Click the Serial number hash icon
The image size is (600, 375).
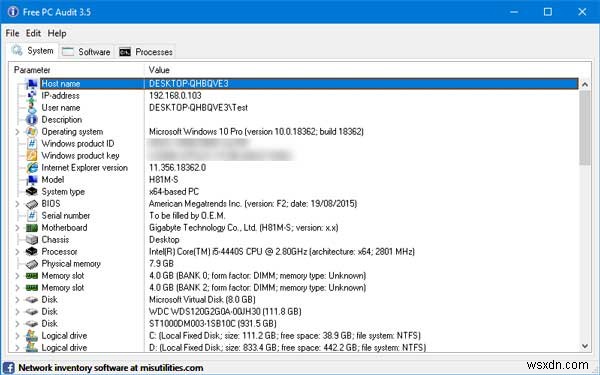[32, 215]
